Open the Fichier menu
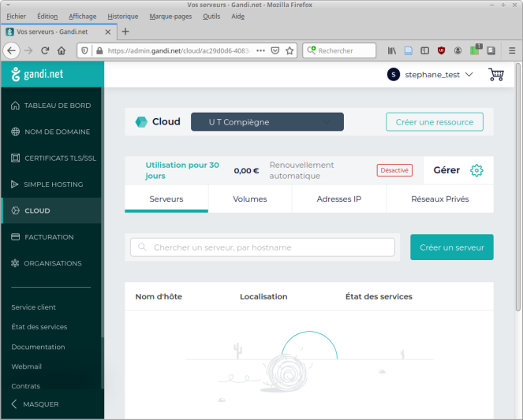The image size is (523, 420). (x=16, y=17)
